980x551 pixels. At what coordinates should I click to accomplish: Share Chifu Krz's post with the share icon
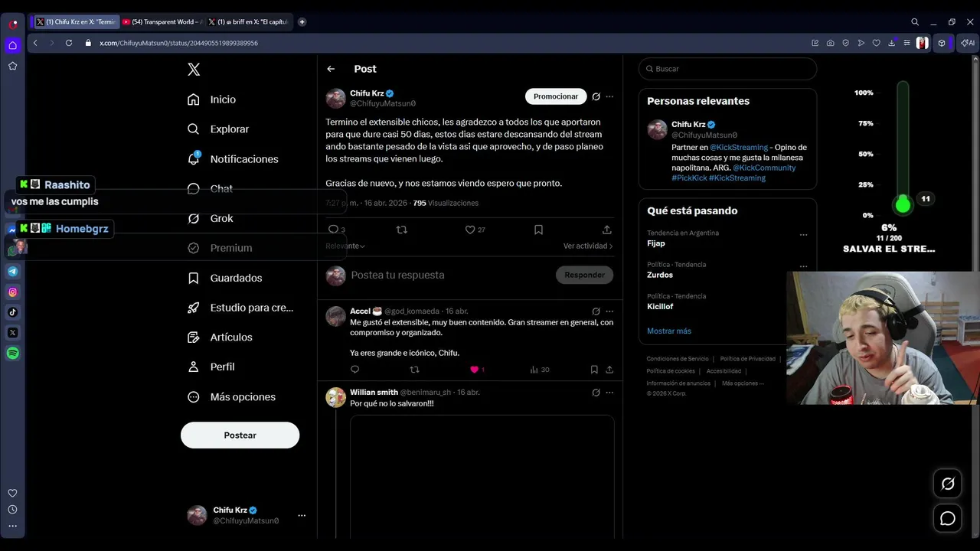[x=606, y=230]
